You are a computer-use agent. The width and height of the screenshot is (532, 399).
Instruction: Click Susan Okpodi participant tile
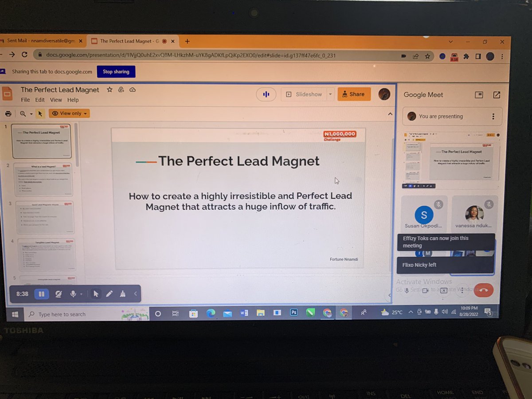pos(424,215)
